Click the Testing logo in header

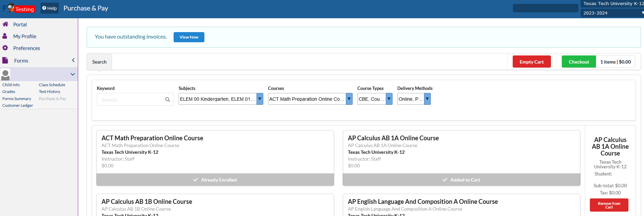coord(19,8)
